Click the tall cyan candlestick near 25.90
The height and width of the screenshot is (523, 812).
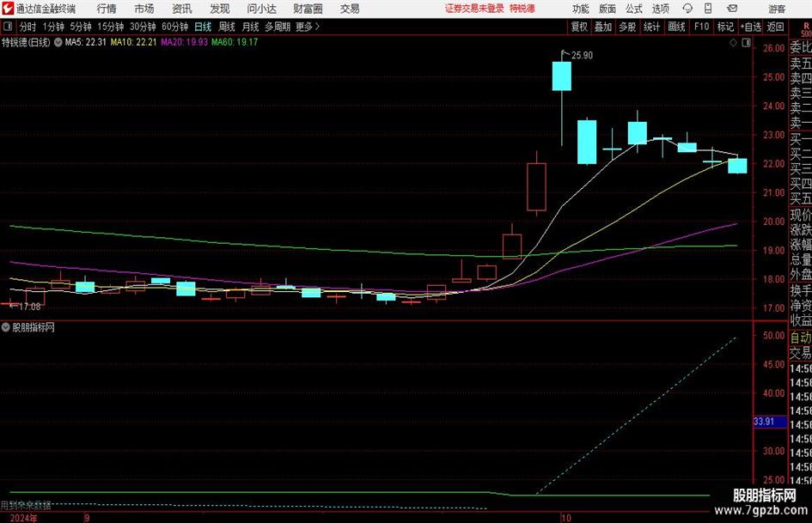(562, 76)
